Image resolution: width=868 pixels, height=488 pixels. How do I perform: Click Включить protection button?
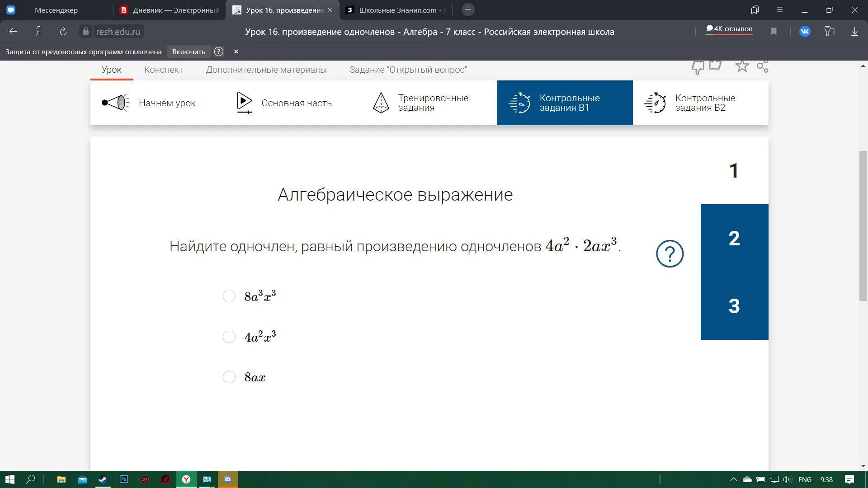189,52
